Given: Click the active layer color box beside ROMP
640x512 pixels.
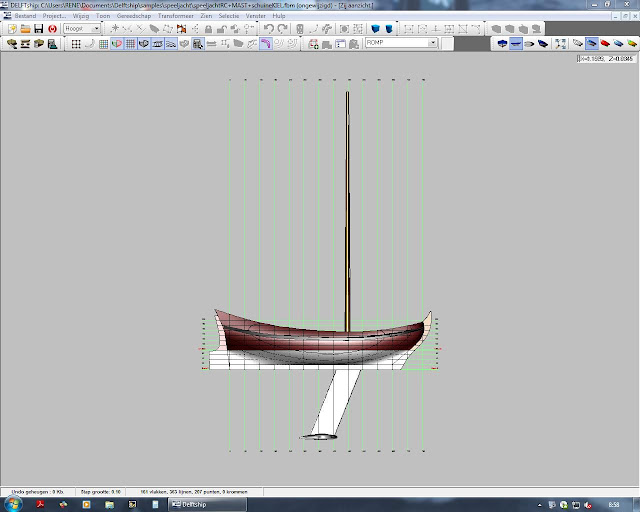Looking at the screenshot, I should (x=447, y=43).
